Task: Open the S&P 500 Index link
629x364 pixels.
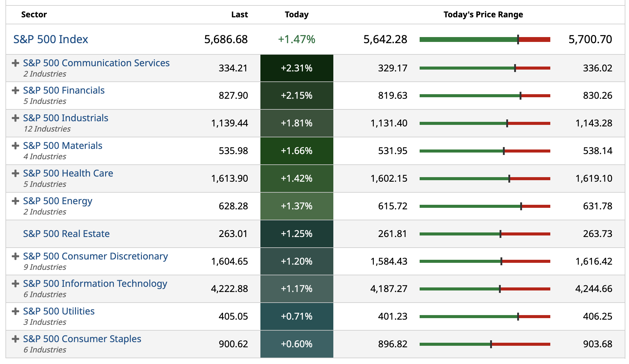Action: tap(51, 39)
